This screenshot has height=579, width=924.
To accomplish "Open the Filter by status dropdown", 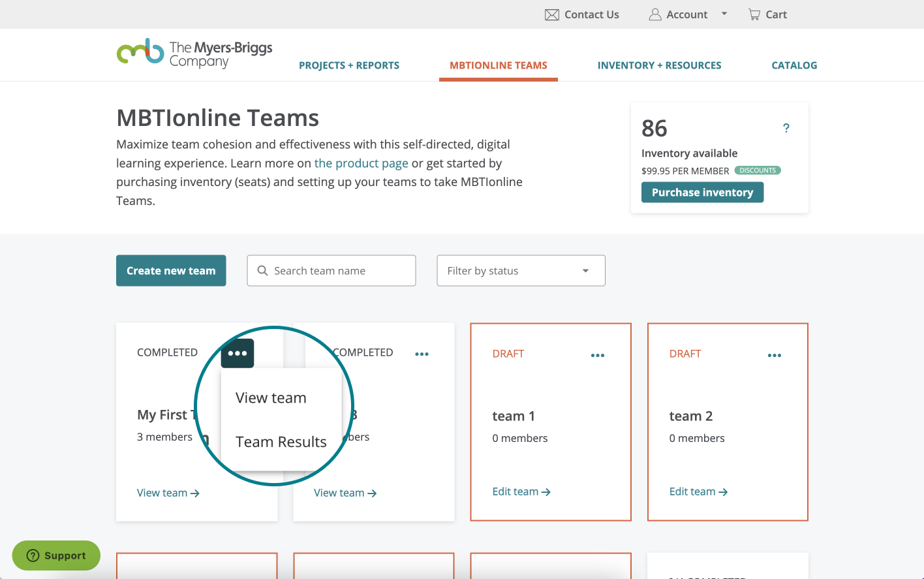I will click(521, 270).
